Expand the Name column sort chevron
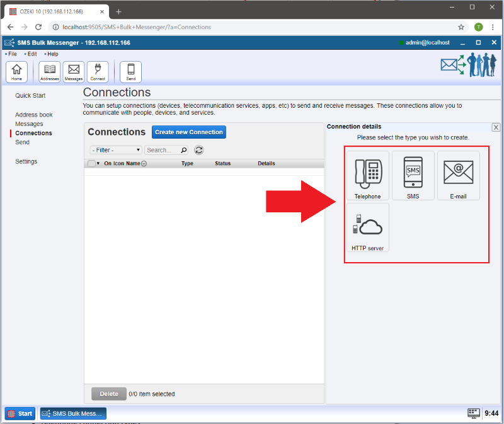 click(x=144, y=164)
